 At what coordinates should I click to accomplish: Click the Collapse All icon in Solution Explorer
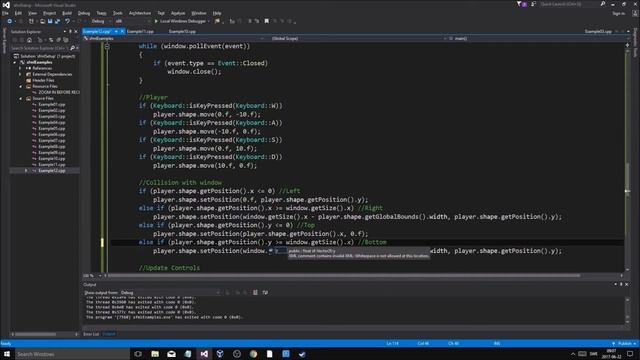(58, 40)
